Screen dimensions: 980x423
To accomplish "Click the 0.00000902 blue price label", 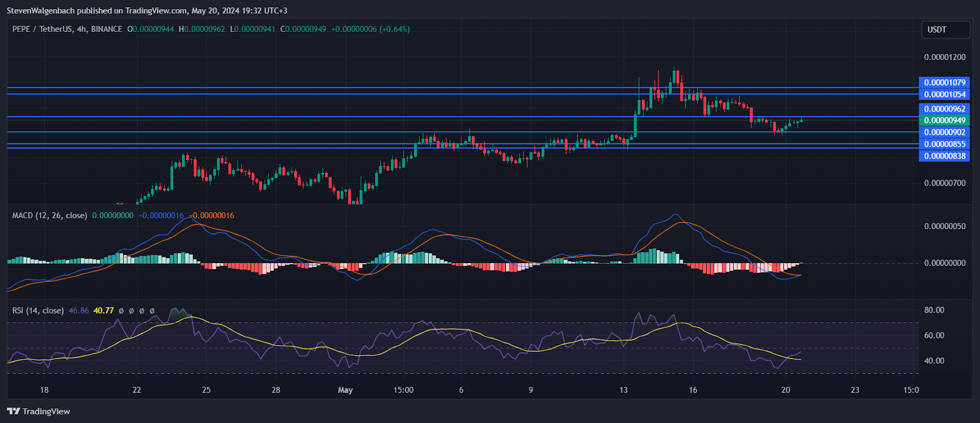I will [x=944, y=132].
